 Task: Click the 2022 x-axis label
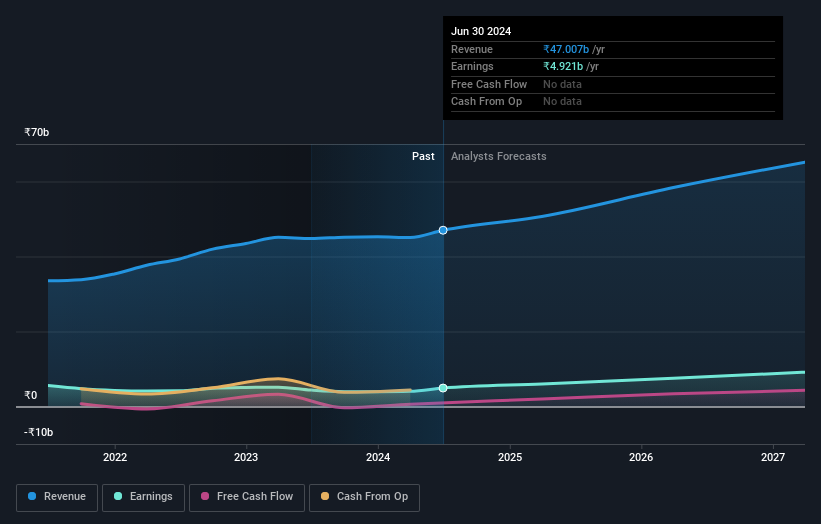tap(115, 457)
